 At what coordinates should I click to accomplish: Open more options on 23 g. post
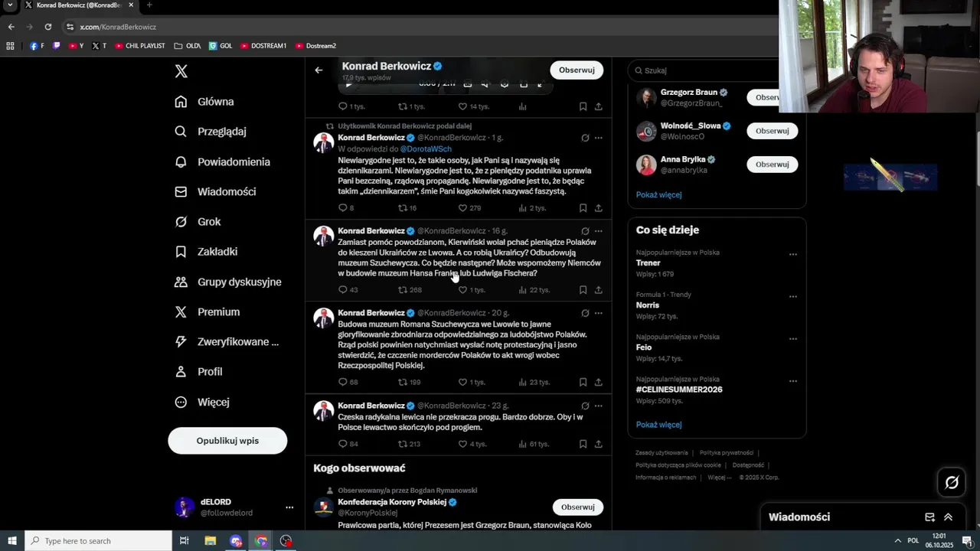tap(599, 406)
